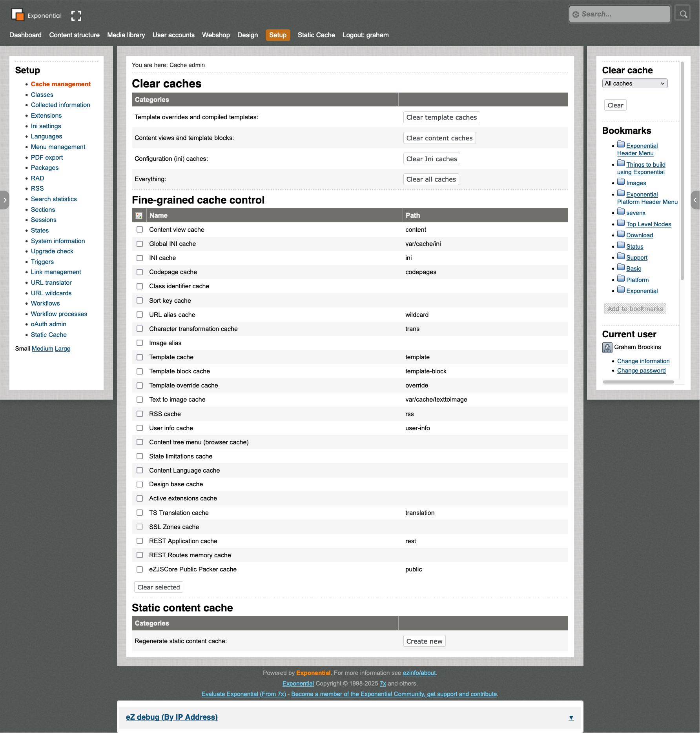Collapse the left sidebar with chevron

(x=5, y=200)
